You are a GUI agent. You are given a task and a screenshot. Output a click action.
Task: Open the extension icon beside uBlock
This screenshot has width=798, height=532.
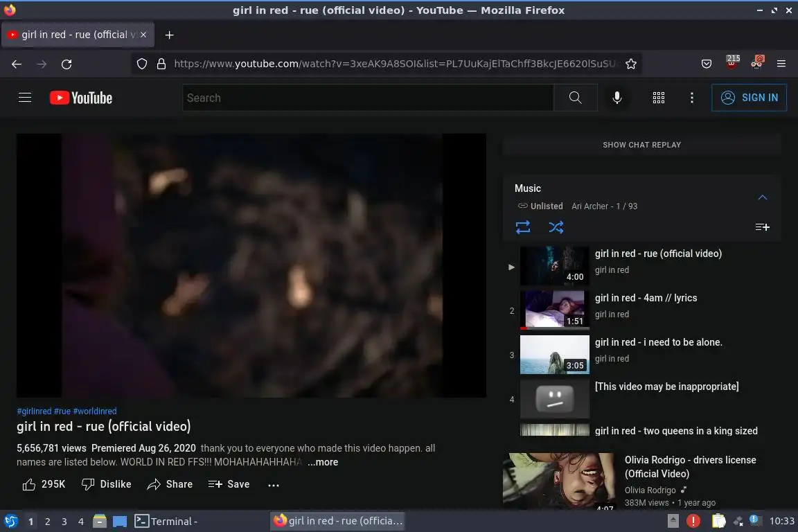[757, 62]
